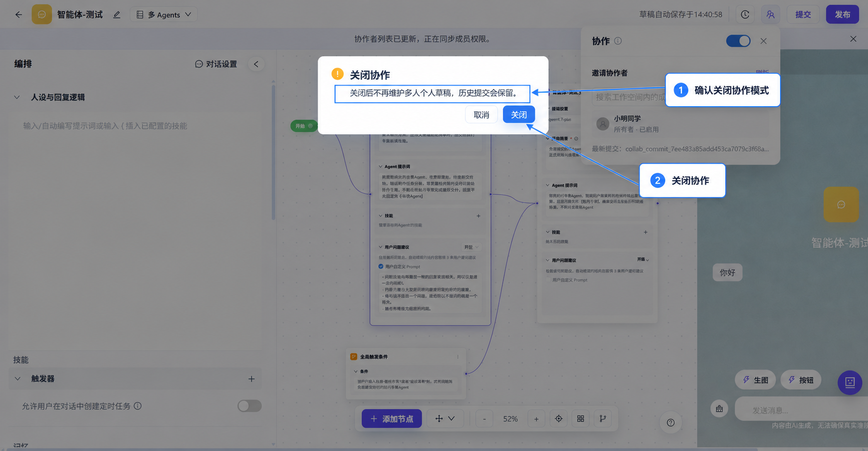Add a new 触发器 with plus

coord(251,379)
